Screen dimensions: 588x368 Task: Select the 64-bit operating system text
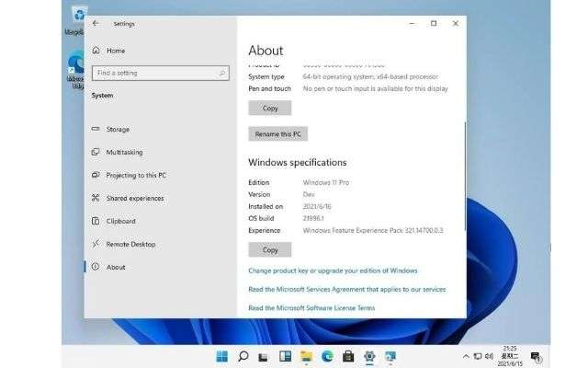tap(370, 76)
